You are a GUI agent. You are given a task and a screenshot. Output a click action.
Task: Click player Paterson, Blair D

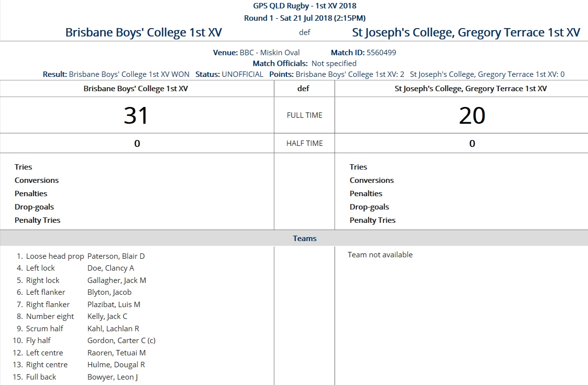point(116,256)
